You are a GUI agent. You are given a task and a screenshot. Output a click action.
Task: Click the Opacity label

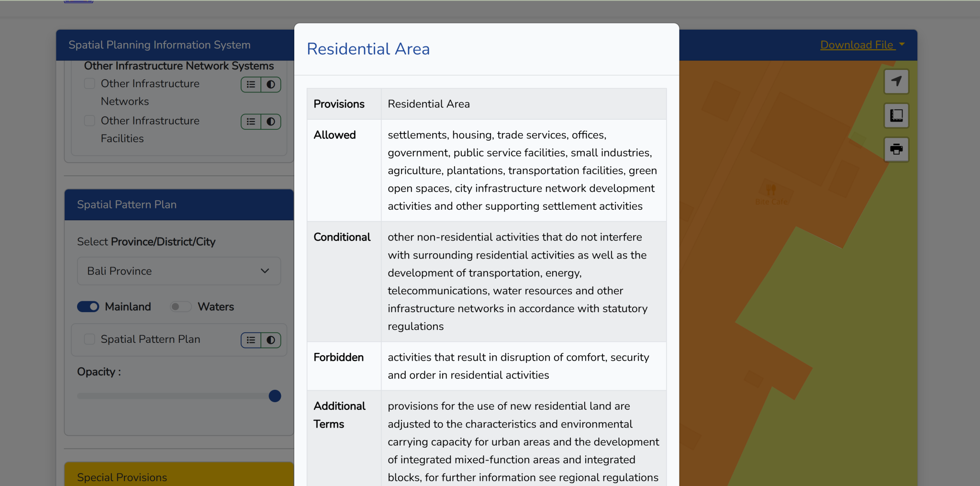coord(99,372)
